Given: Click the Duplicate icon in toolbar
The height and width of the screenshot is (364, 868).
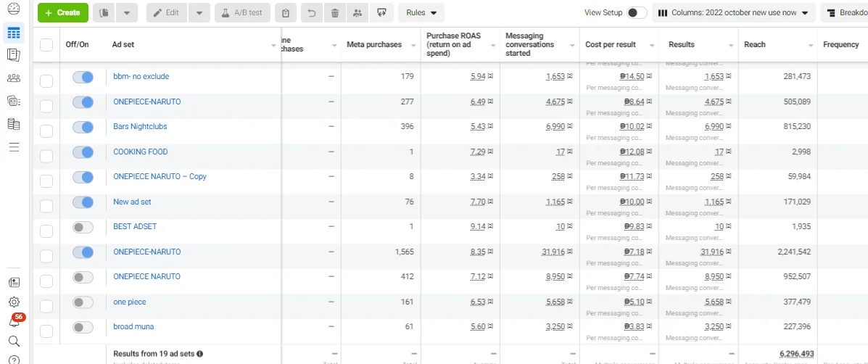Looking at the screenshot, I should click(x=104, y=13).
